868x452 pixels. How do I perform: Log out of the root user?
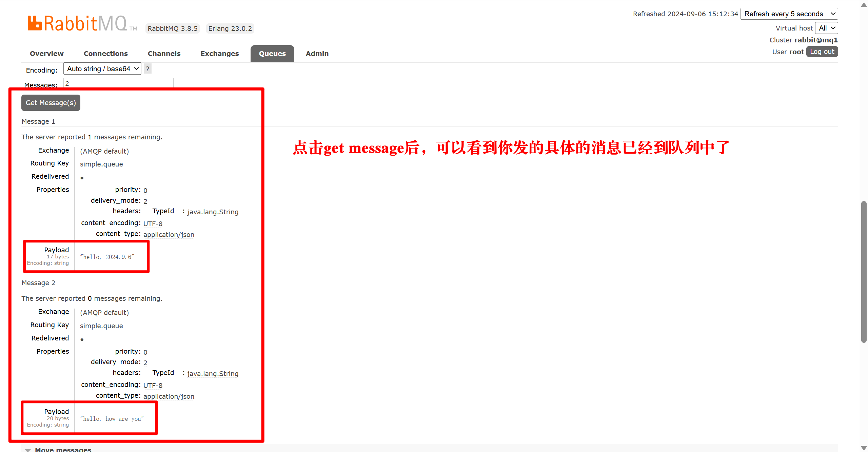822,52
